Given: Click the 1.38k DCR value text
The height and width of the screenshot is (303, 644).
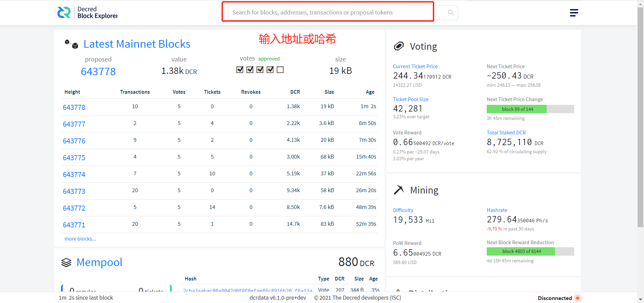Looking at the screenshot, I should click(179, 71).
